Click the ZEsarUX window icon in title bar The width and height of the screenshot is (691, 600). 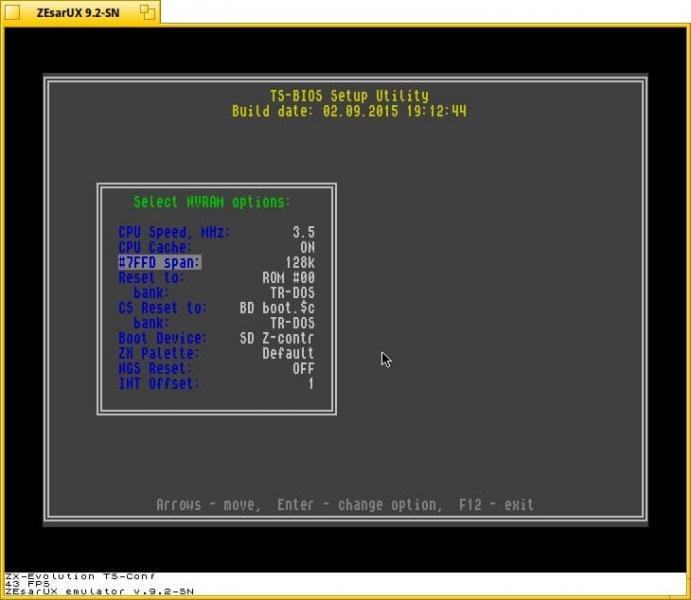(12, 12)
